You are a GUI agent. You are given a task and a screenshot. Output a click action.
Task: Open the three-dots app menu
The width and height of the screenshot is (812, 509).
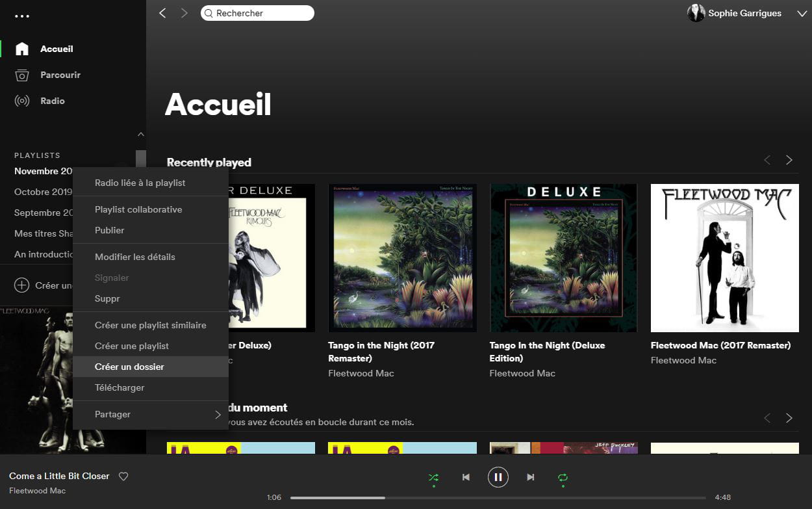(x=21, y=16)
